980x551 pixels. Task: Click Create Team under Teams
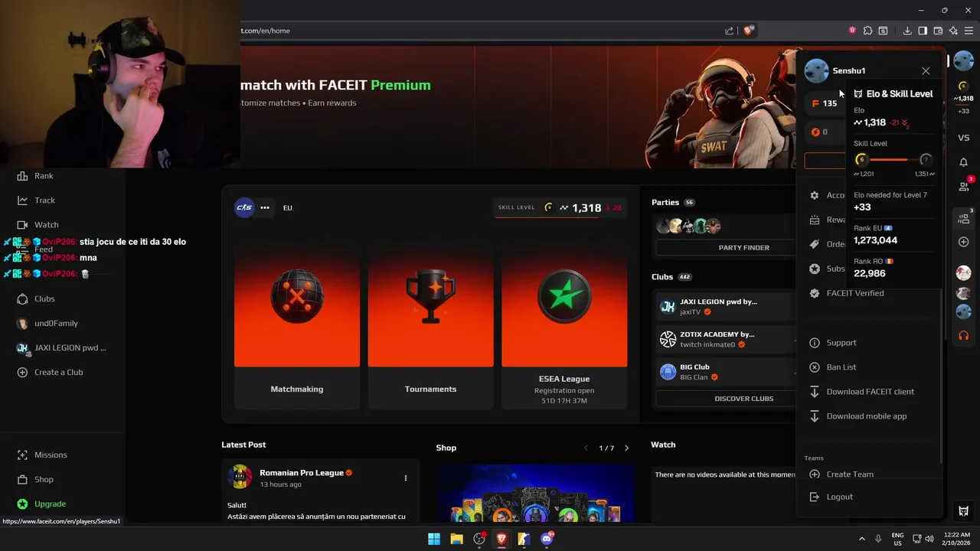pos(849,474)
